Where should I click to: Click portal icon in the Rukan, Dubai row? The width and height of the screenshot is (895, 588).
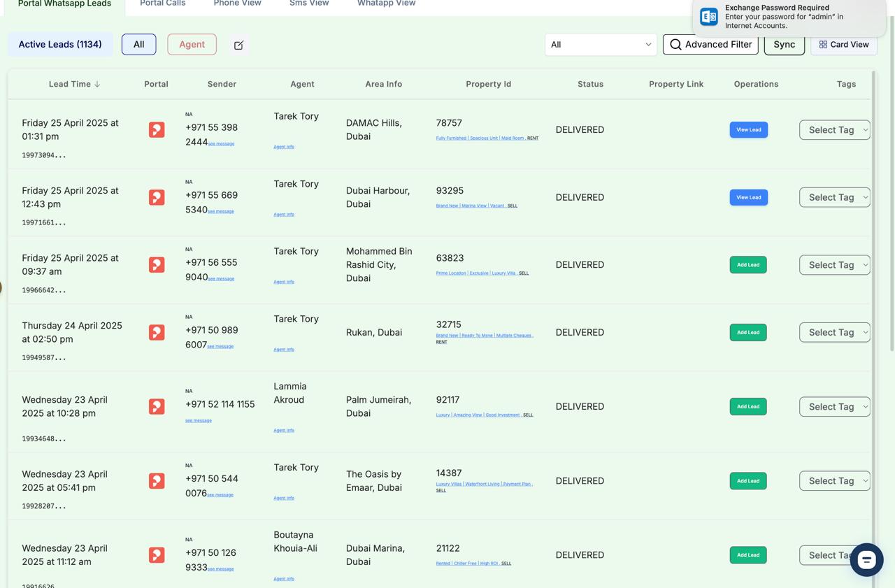point(157,332)
